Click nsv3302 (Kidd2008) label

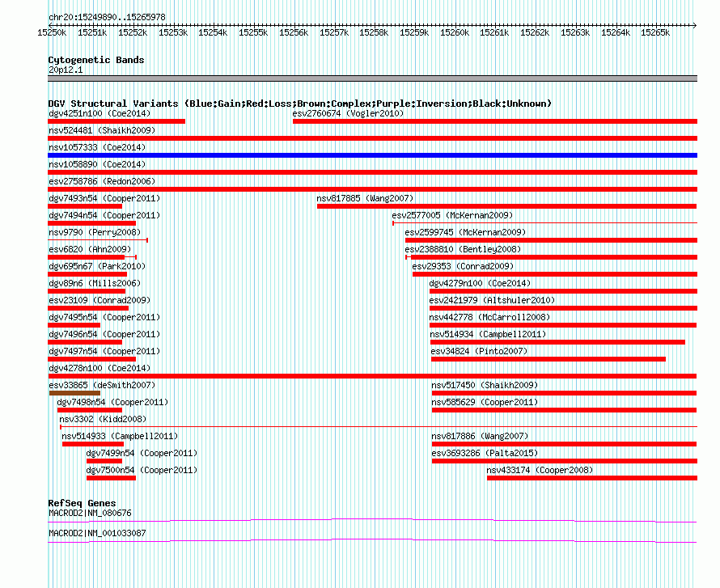[x=103, y=419]
